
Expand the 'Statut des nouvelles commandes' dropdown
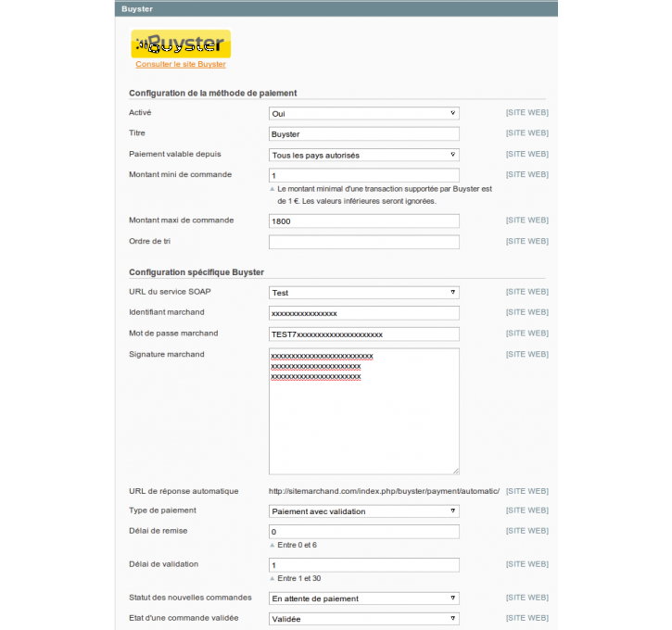tap(364, 598)
